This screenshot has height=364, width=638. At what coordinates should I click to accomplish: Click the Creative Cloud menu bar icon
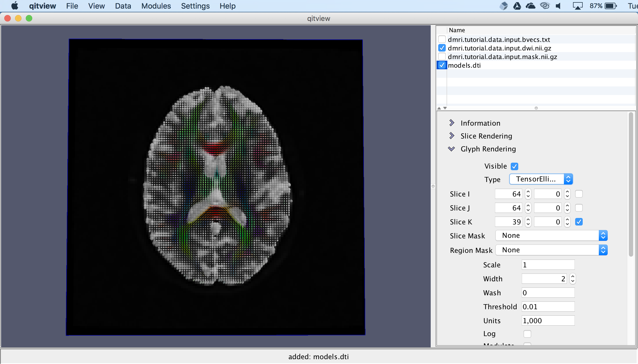pos(545,6)
